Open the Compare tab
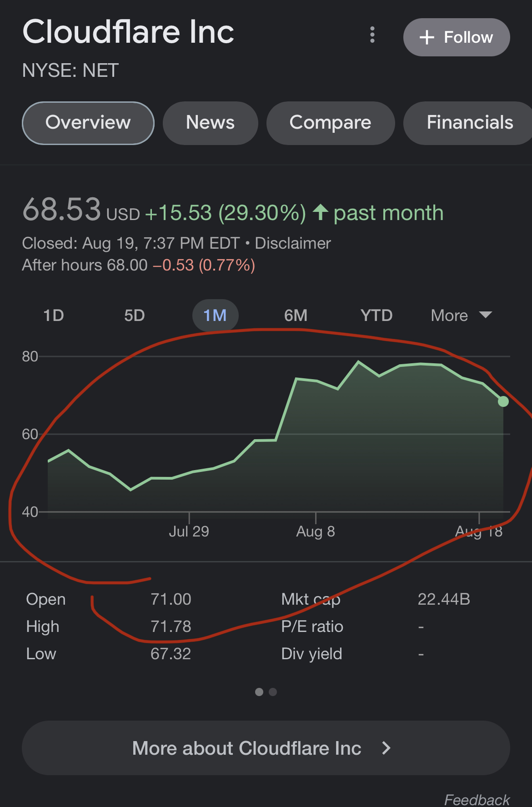 [331, 123]
